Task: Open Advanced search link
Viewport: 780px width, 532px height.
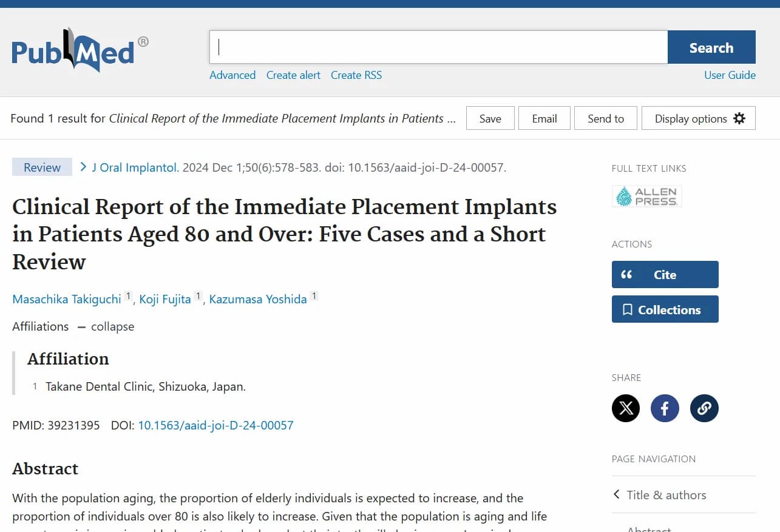Action: click(232, 75)
